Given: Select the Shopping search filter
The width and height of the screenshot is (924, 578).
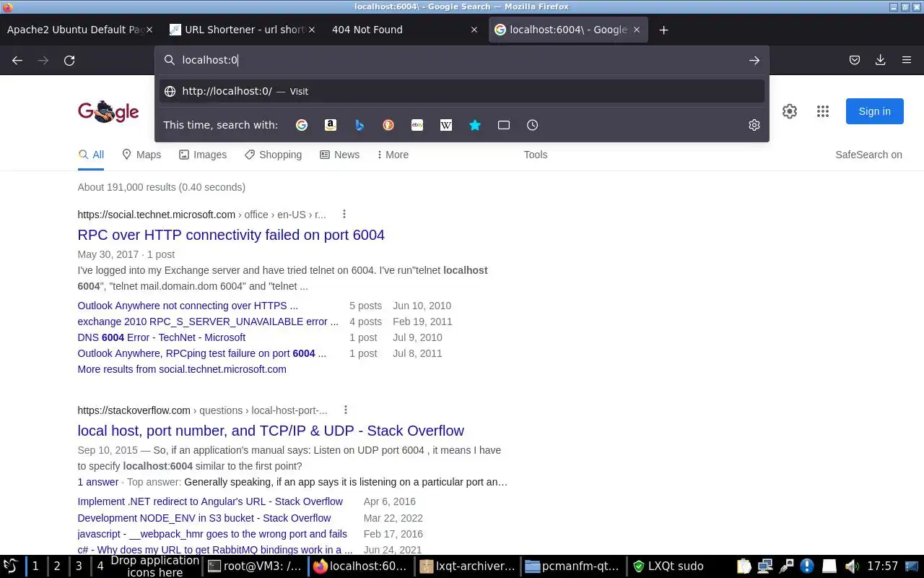Looking at the screenshot, I should (x=273, y=155).
